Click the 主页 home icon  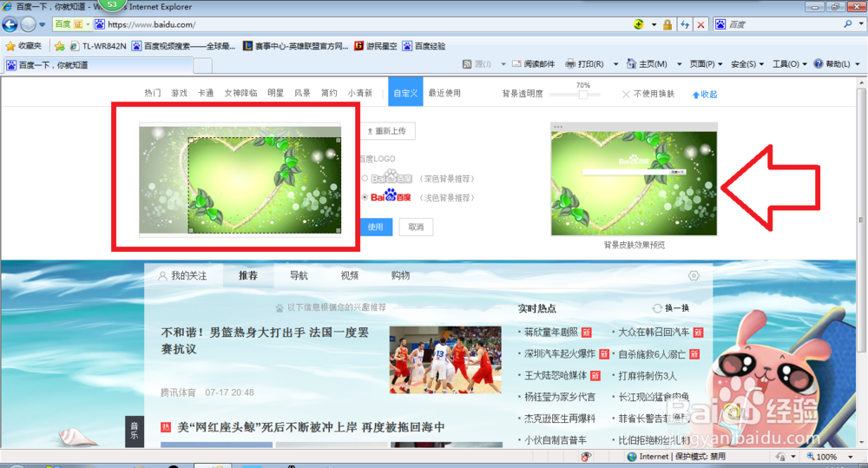click(631, 64)
